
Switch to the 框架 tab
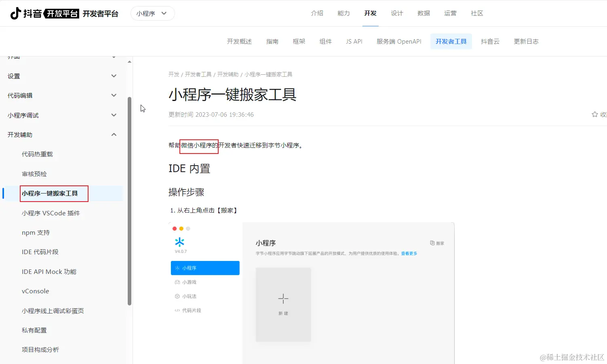click(x=299, y=42)
